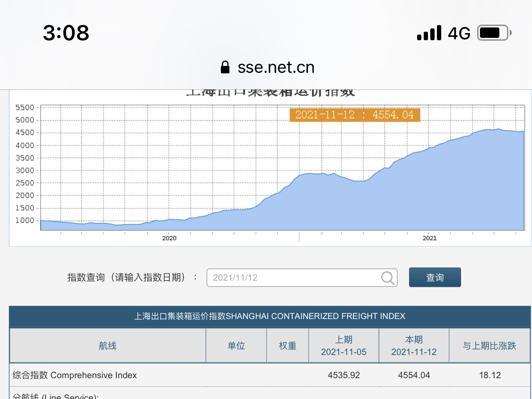Image resolution: width=532 pixels, height=399 pixels.
Task: Tap the cellular signal bars icon
Action: 429,33
